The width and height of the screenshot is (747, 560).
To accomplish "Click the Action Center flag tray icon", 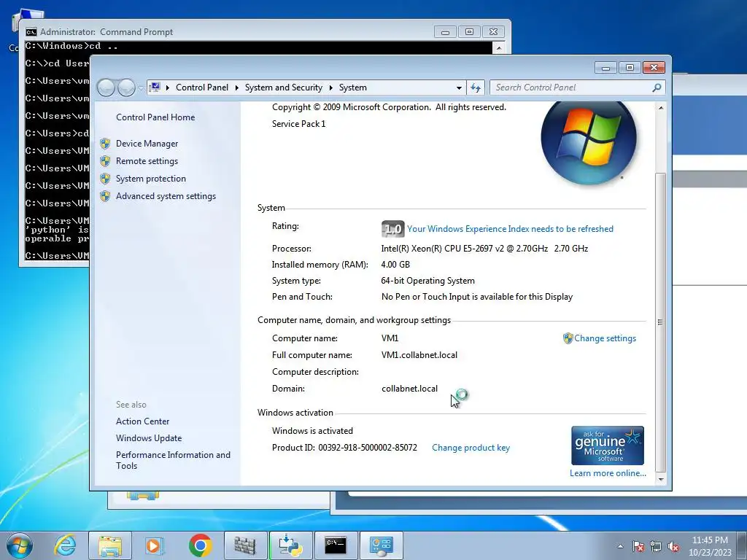I will 638,546.
